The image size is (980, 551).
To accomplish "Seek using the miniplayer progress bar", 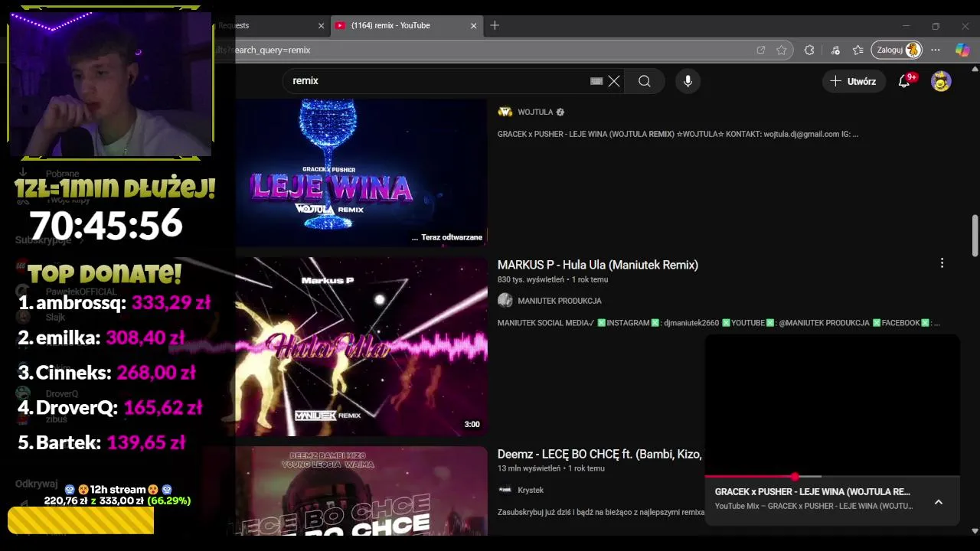I will coord(832,477).
